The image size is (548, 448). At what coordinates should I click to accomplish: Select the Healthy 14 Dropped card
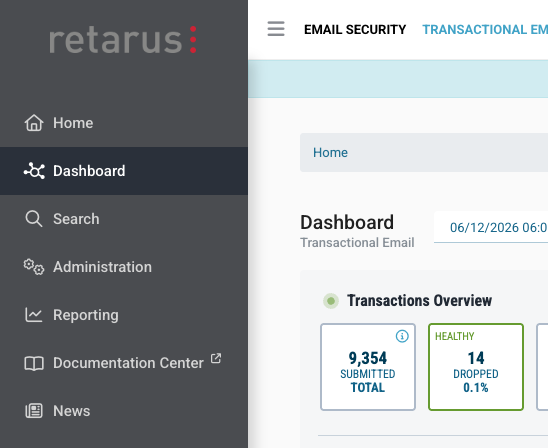pos(476,367)
